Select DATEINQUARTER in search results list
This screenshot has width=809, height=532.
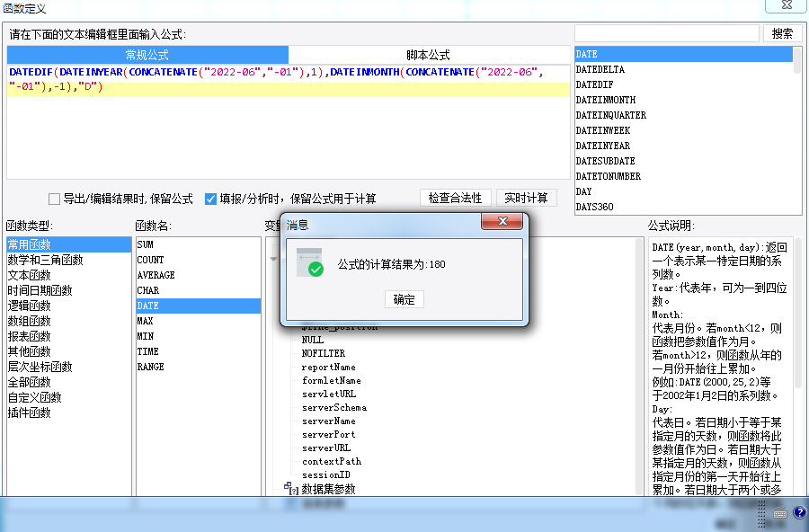pos(684,115)
